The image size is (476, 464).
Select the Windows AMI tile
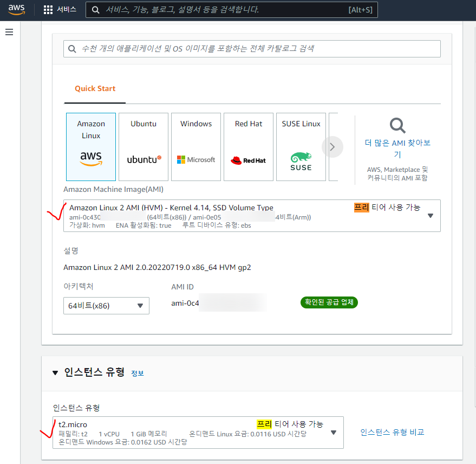tap(196, 147)
